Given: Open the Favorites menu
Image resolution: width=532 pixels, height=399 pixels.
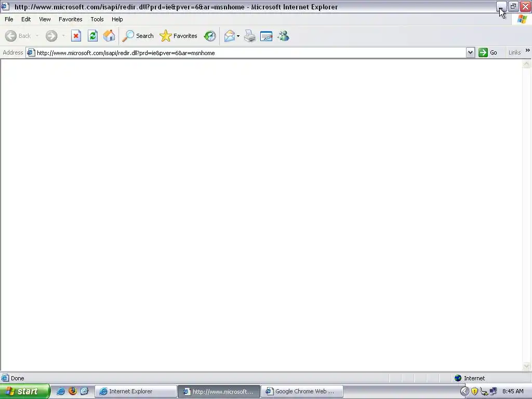Looking at the screenshot, I should tap(70, 19).
